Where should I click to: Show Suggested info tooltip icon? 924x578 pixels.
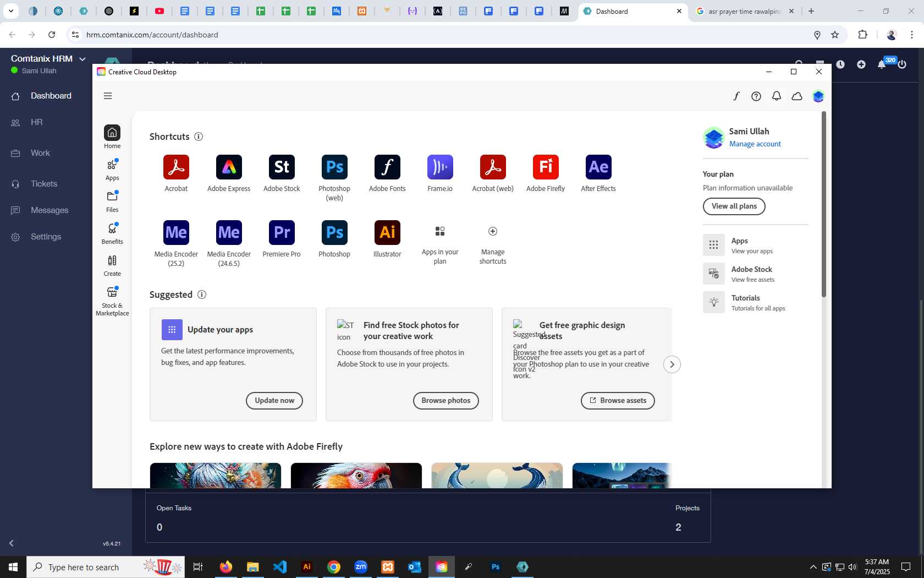(x=202, y=295)
